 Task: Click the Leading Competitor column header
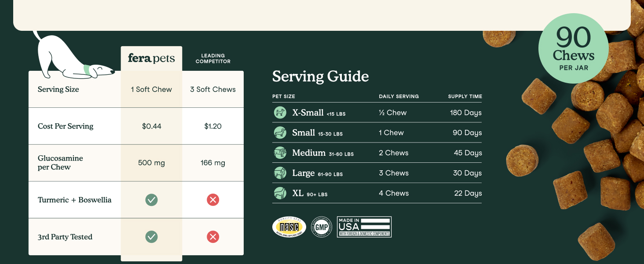coord(213,59)
